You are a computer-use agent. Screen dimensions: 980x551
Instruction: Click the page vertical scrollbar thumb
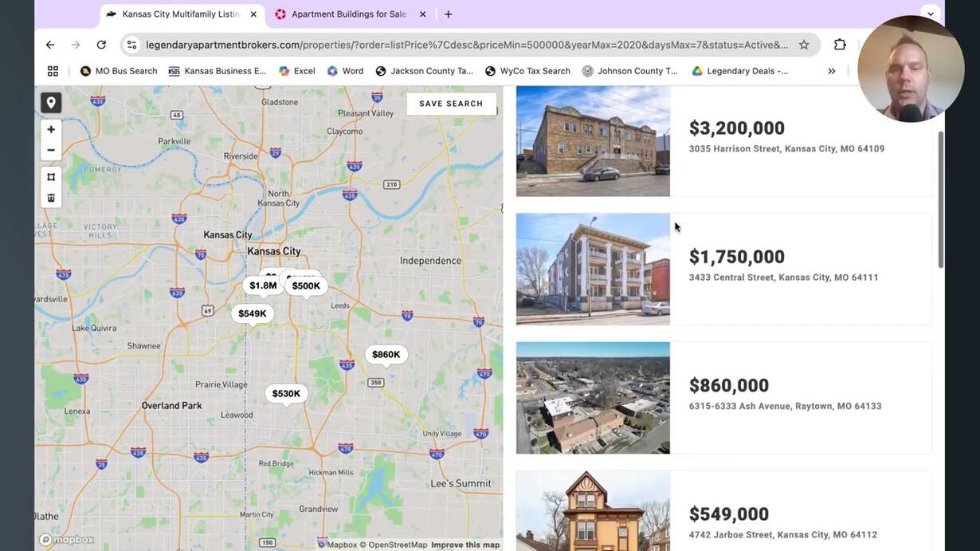pos(940,199)
